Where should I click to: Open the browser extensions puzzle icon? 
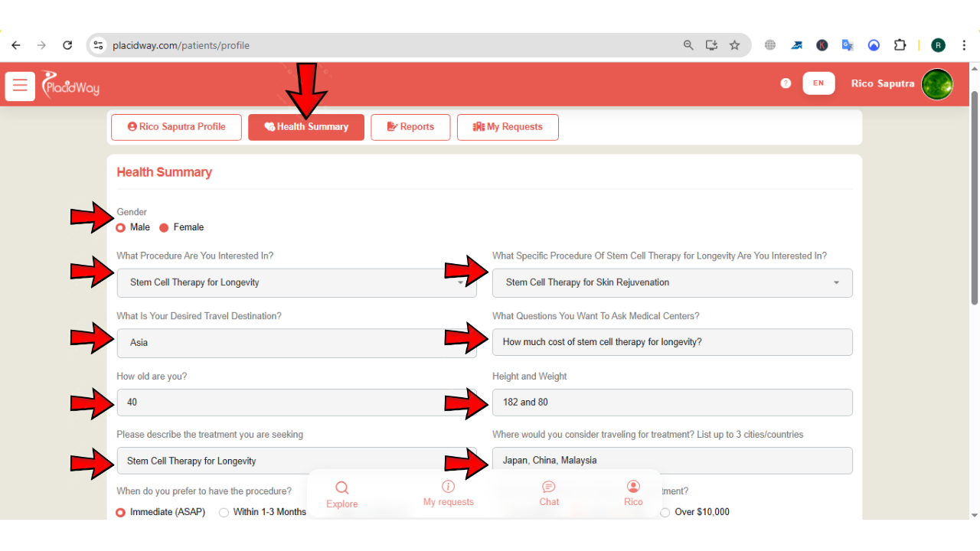(x=900, y=45)
